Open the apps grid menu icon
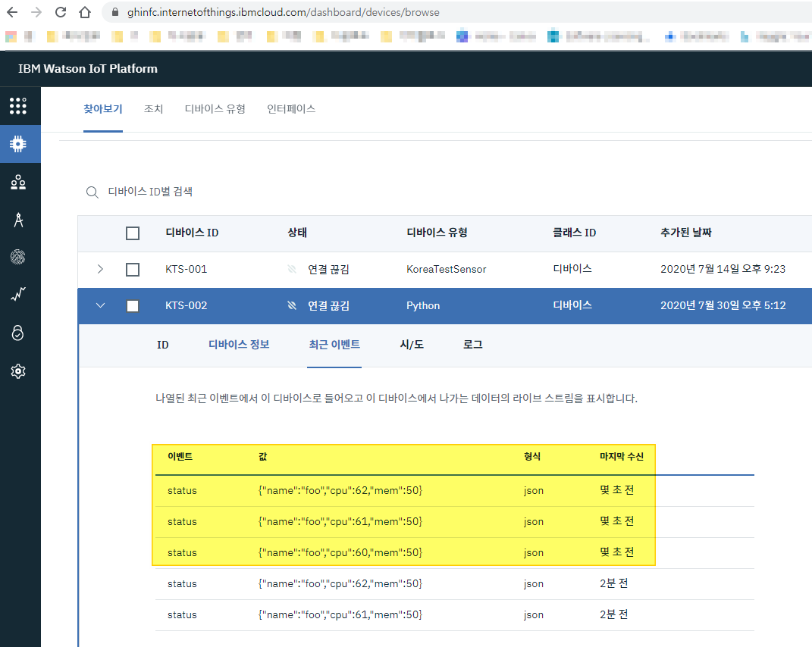 coord(18,106)
